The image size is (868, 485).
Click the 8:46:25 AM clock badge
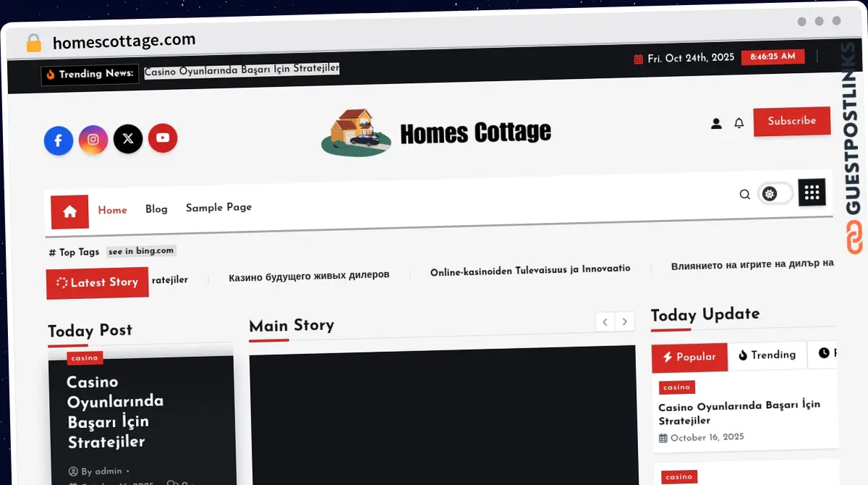pyautogui.click(x=773, y=56)
